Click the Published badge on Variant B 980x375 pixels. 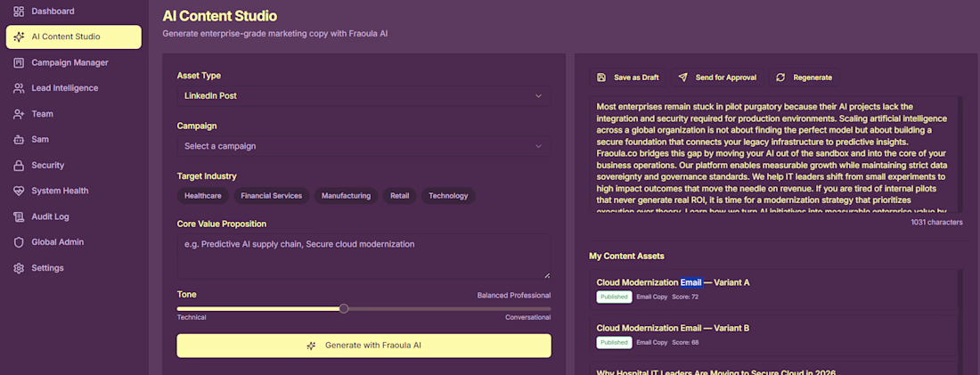click(614, 343)
